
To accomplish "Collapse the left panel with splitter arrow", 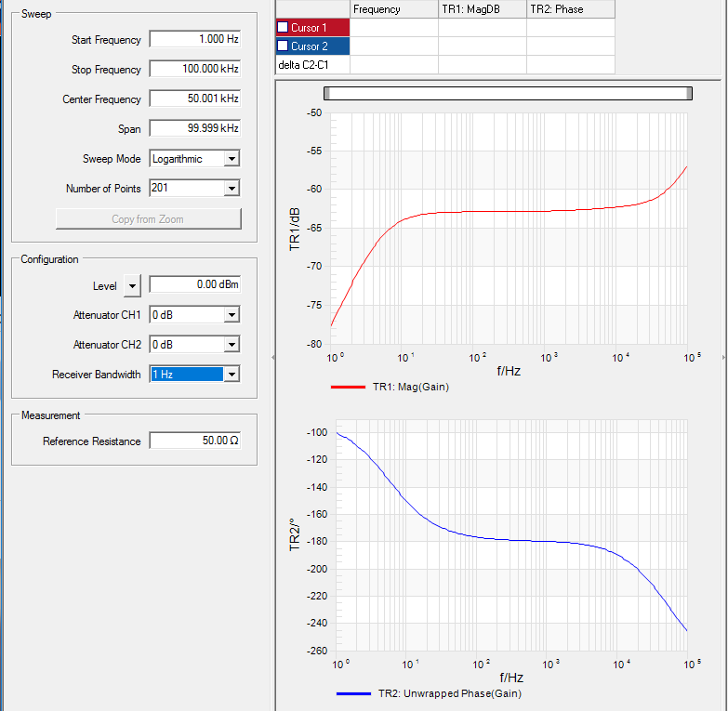I will coord(273,357).
